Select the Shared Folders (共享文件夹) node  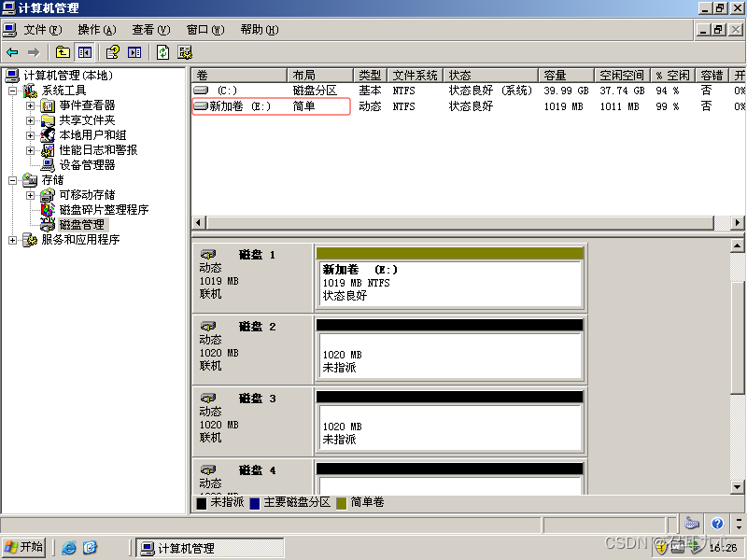point(87,120)
